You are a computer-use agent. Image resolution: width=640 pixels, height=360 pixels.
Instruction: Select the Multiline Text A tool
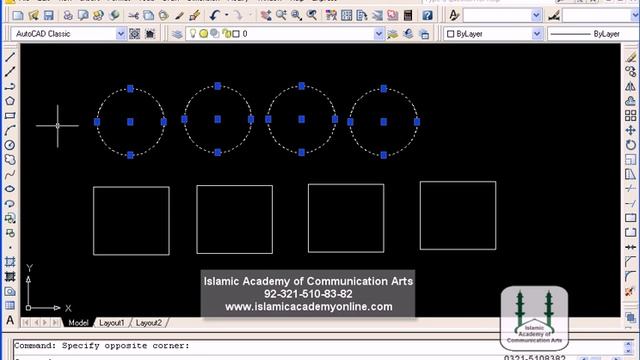(x=10, y=320)
